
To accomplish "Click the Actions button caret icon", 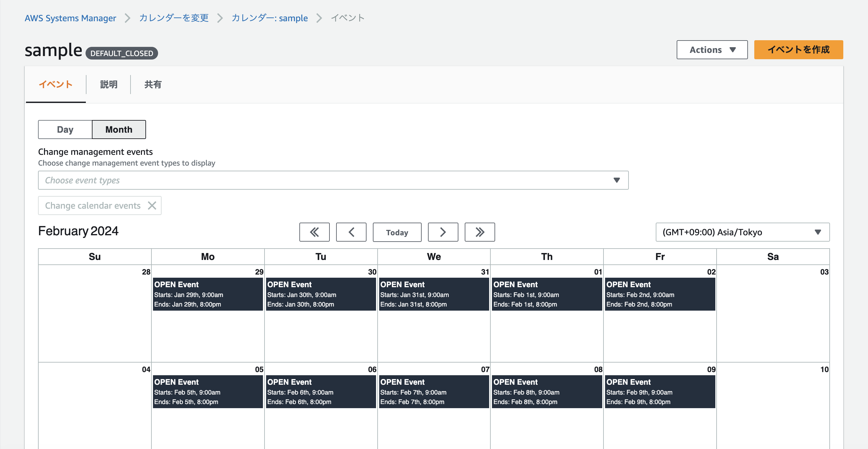I will (x=732, y=50).
